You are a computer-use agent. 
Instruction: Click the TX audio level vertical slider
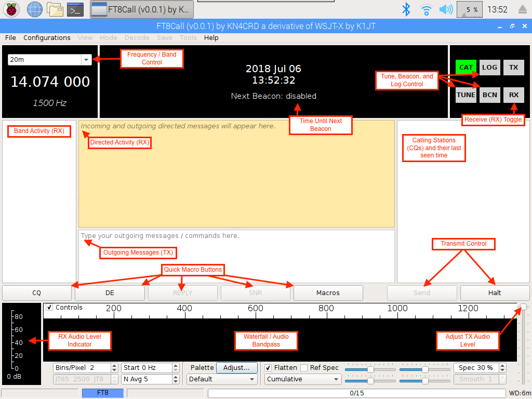(524, 344)
